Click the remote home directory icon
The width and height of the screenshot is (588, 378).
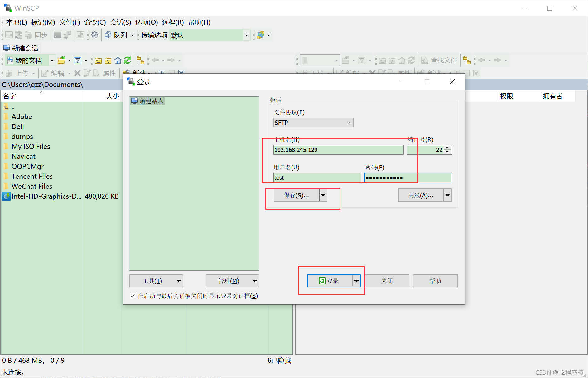tap(402, 60)
